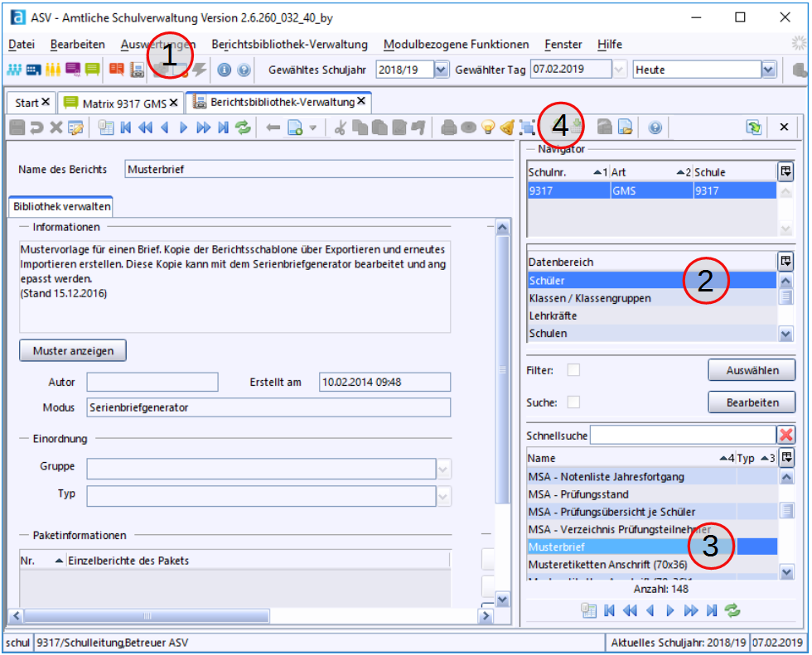Toggle list view icon in the report toolbar
This screenshot has height=655, width=812.
[106, 128]
